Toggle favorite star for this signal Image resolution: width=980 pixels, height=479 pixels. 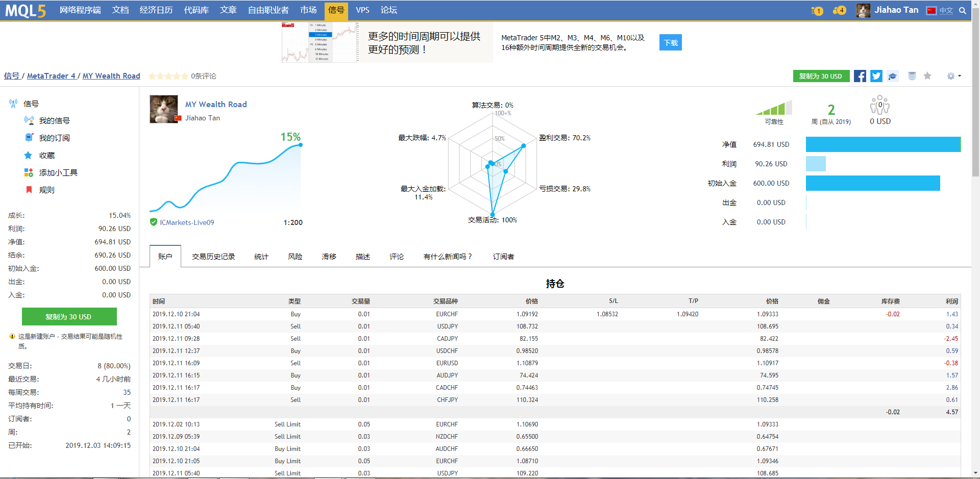coord(927,76)
